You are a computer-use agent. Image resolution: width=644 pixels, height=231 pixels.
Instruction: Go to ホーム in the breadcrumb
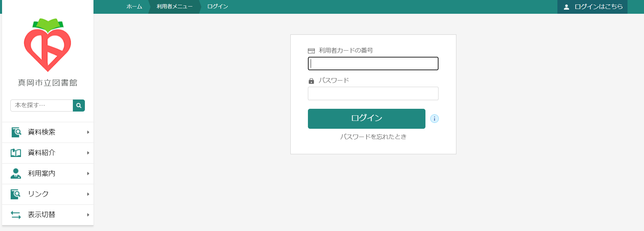click(134, 7)
